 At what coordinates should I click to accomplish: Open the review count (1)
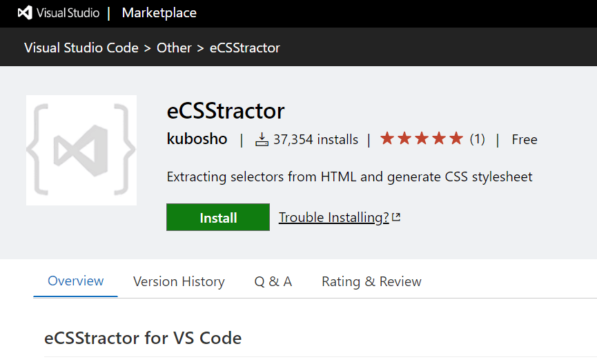(x=478, y=139)
